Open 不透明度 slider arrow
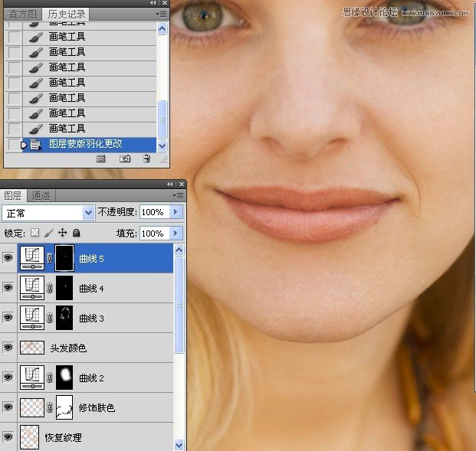The image size is (476, 451). tap(176, 212)
